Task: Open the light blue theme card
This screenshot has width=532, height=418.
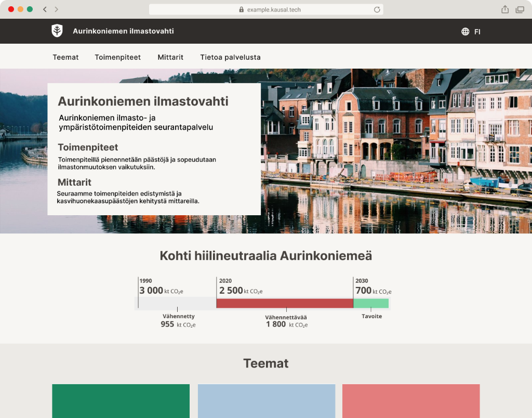Action: [267, 401]
